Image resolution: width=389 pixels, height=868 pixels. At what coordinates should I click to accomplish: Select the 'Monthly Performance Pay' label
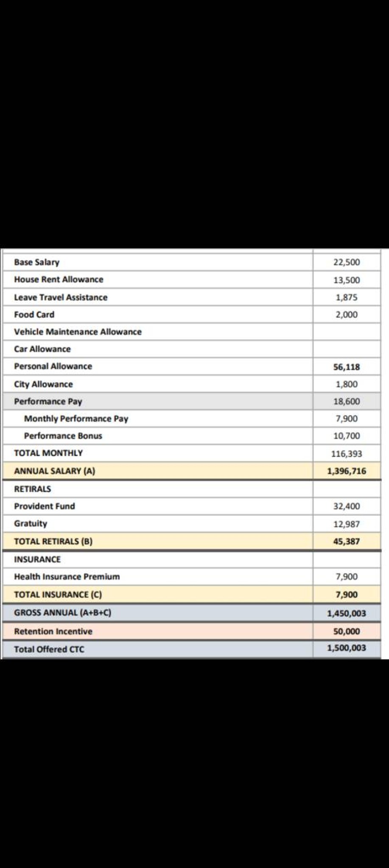76,419
